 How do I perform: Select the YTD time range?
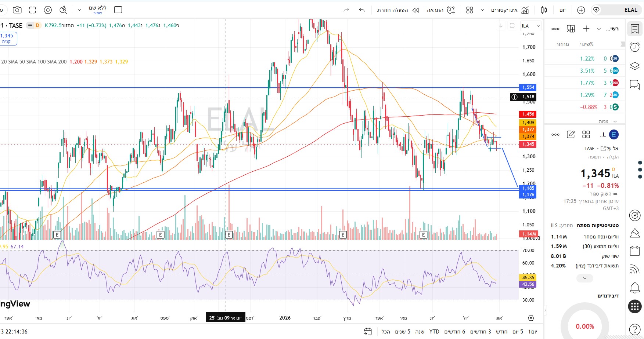click(434, 332)
